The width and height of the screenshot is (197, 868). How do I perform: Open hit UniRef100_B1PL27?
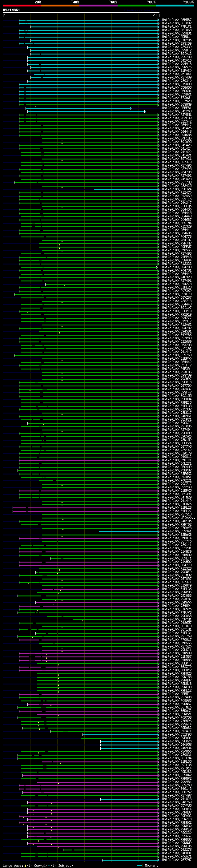point(177,511)
